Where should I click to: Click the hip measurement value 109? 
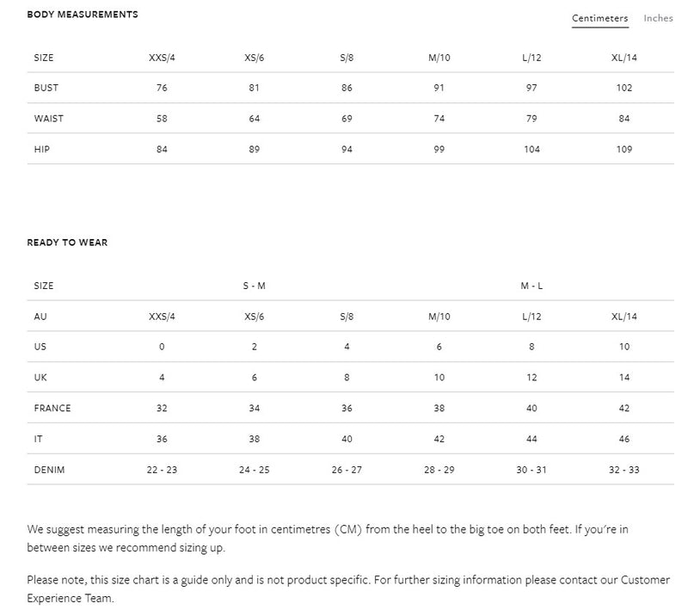(624, 150)
